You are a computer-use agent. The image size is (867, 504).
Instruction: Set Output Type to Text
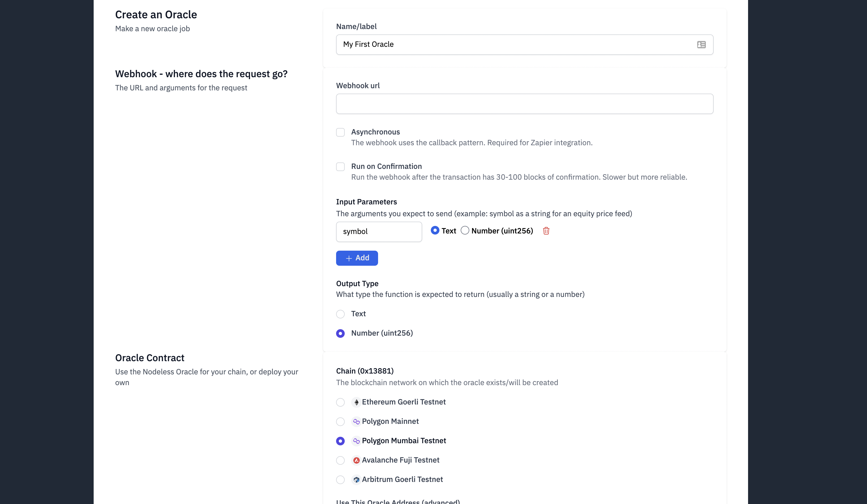tap(340, 314)
